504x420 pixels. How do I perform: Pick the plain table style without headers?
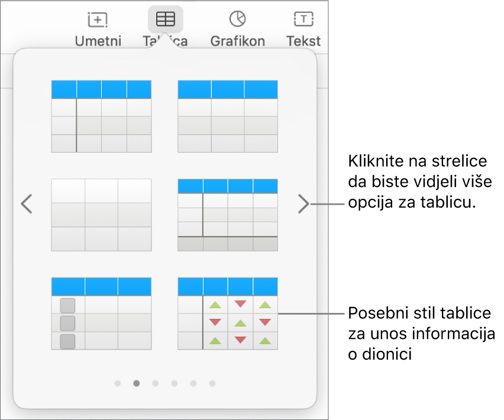(101, 215)
